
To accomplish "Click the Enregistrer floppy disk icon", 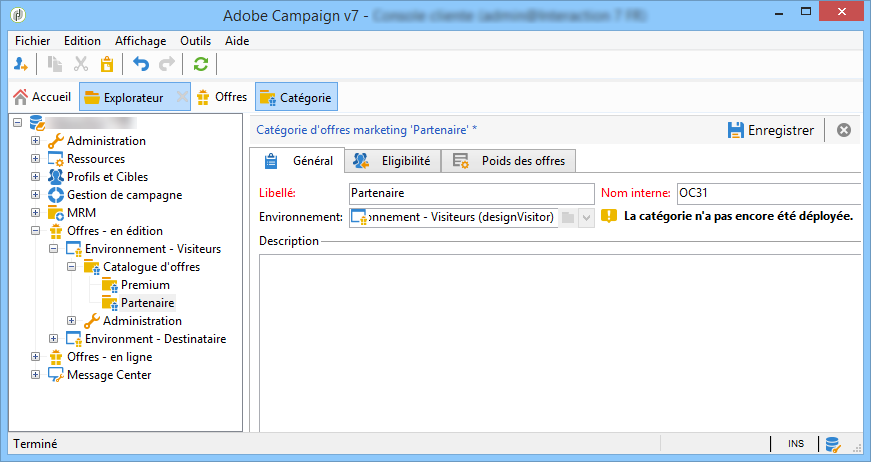I will [x=736, y=130].
